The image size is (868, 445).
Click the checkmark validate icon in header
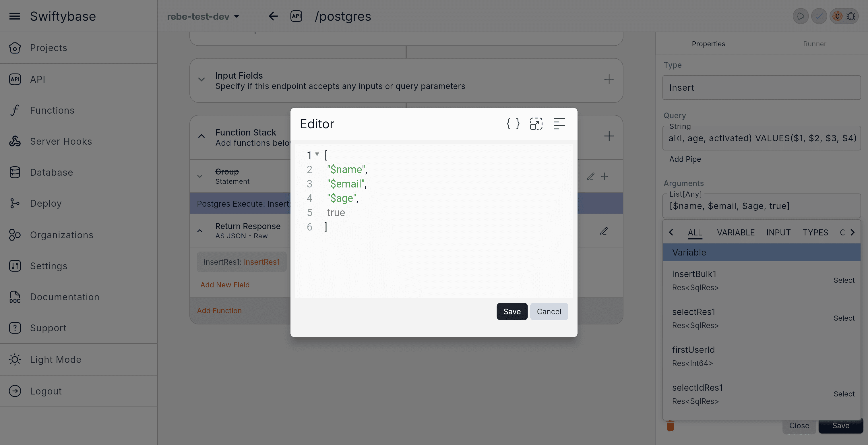tap(819, 16)
